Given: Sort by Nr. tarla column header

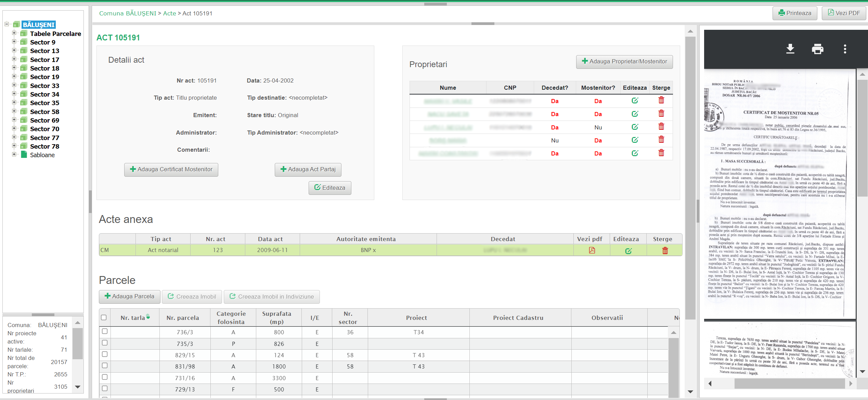Looking at the screenshot, I should click(133, 318).
